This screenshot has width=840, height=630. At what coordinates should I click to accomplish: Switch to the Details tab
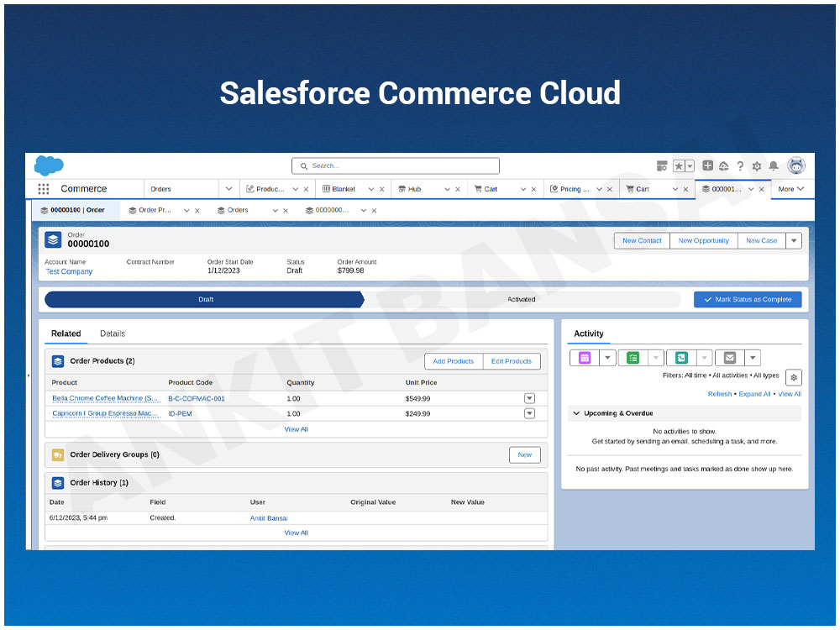[x=113, y=333]
